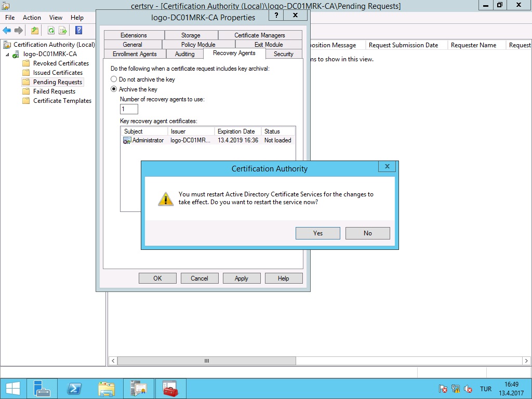Click the Properties dialog question mark button
This screenshot has height=399, width=532.
pyautogui.click(x=276, y=15)
